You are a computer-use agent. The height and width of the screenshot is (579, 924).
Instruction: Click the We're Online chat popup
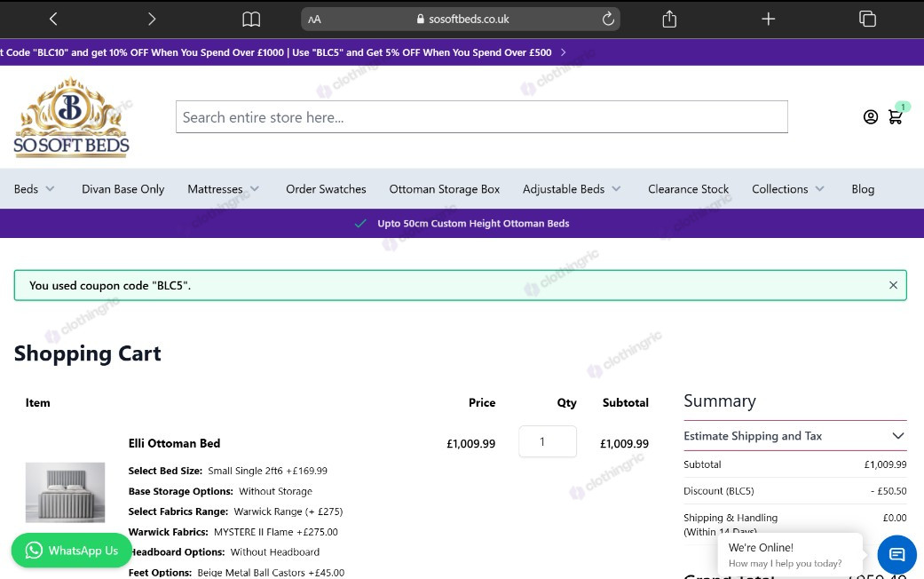(790, 555)
